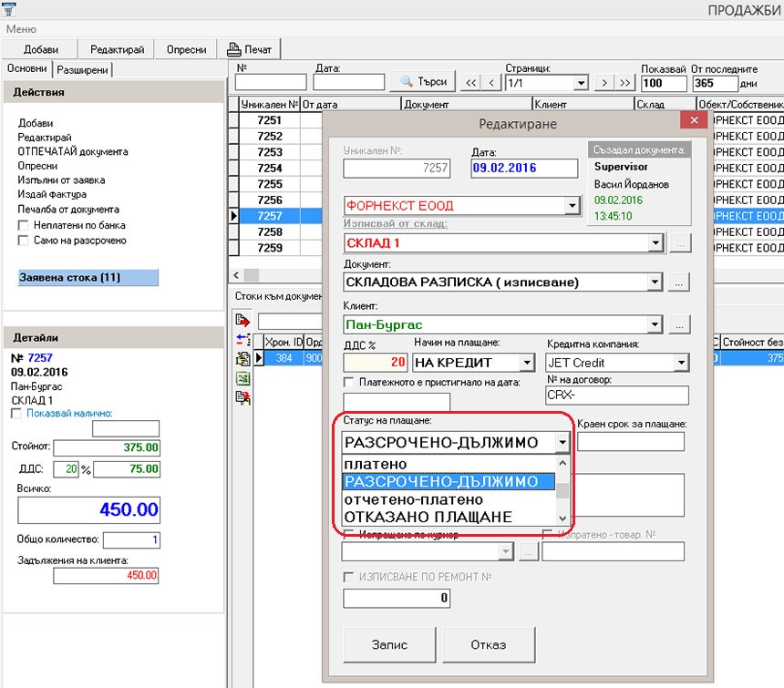Click Издай фактура action
Viewport: 784px width, 688px height.
(x=52, y=194)
